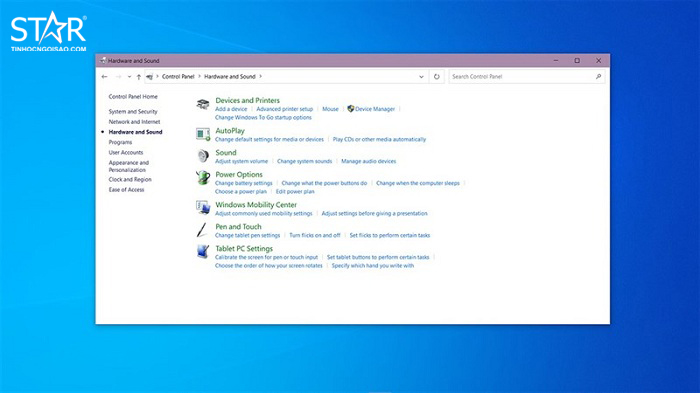Click Control Panel breadcrumb
The height and width of the screenshot is (393, 700).
(178, 77)
